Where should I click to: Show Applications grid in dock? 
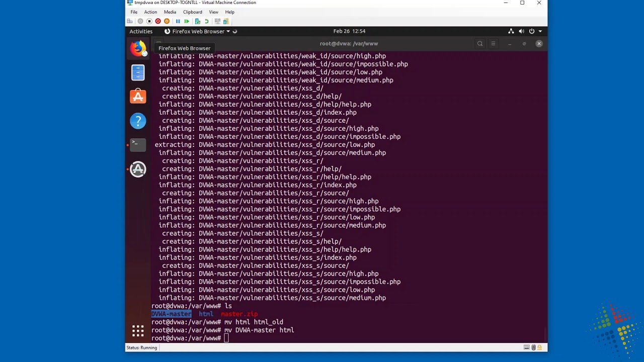click(138, 330)
